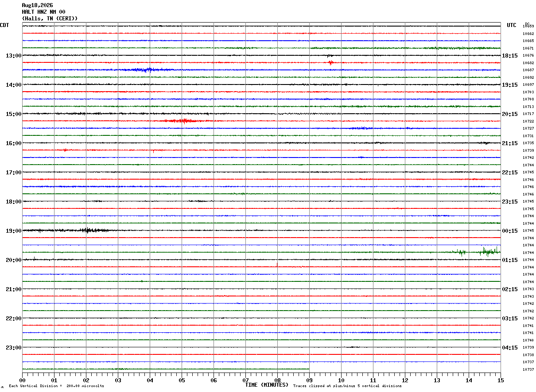Click the 00:15 UTC time label
The width and height of the screenshot is (536, 392).
coord(510,231)
